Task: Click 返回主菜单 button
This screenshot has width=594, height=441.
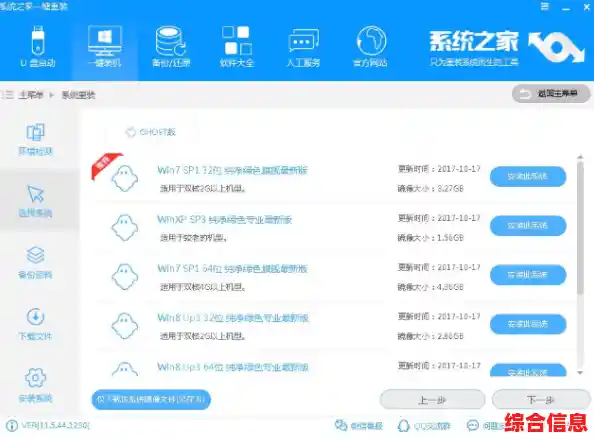Action: [551, 93]
